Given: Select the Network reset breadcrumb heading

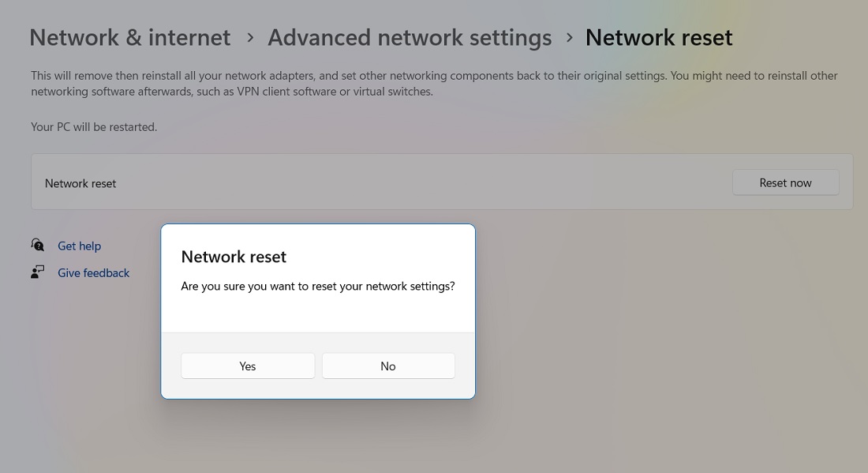Looking at the screenshot, I should click(x=659, y=37).
